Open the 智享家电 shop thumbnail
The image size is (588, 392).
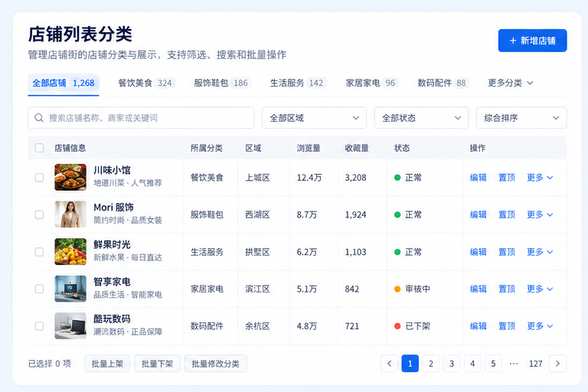[x=70, y=289]
